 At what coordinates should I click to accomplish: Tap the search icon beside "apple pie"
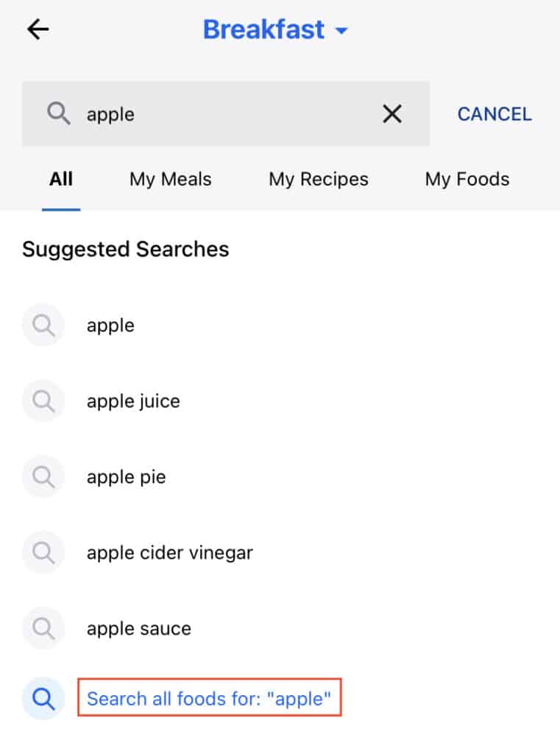tap(43, 477)
